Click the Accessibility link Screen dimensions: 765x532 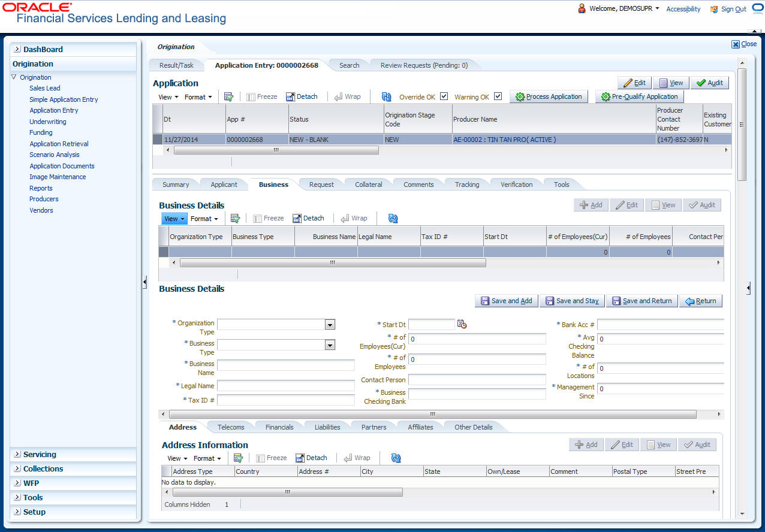tap(683, 9)
